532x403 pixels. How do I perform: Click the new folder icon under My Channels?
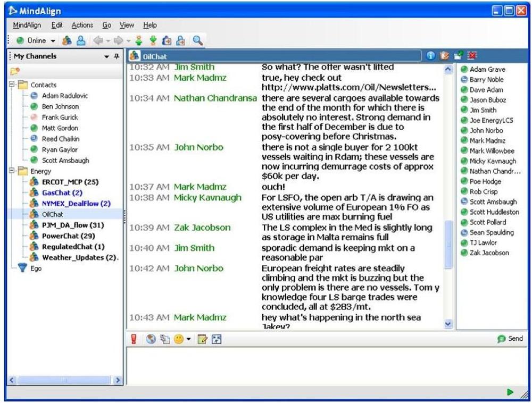[x=15, y=71]
